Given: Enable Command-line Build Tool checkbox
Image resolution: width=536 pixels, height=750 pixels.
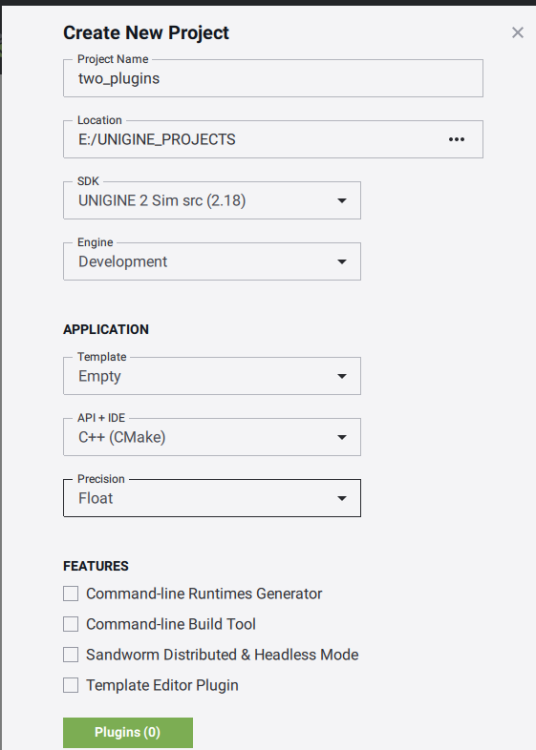Looking at the screenshot, I should click(71, 624).
